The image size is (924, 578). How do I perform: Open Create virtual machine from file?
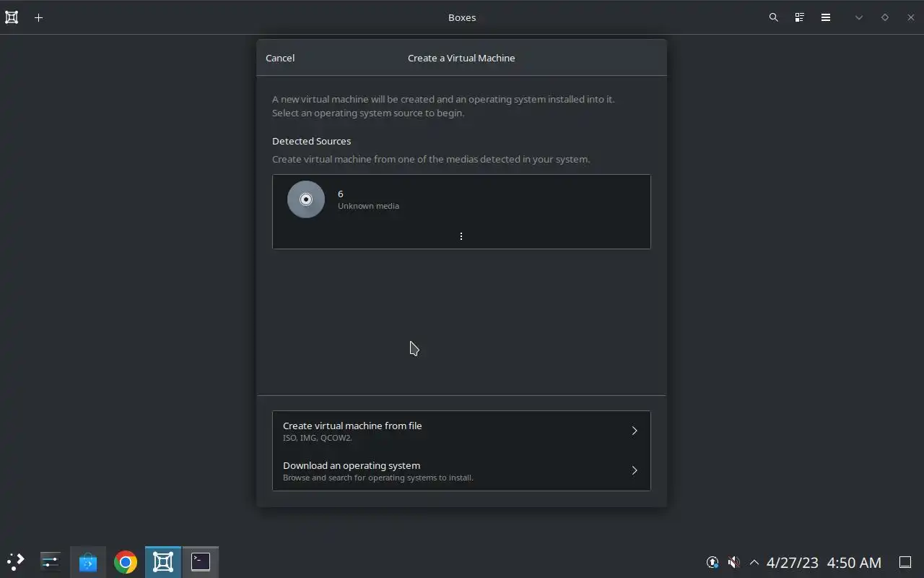461,431
